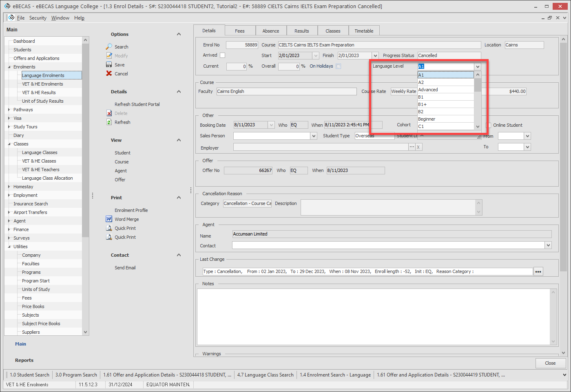This screenshot has width=571, height=392.
Task: Collapse the Options panel section
Action: click(179, 34)
